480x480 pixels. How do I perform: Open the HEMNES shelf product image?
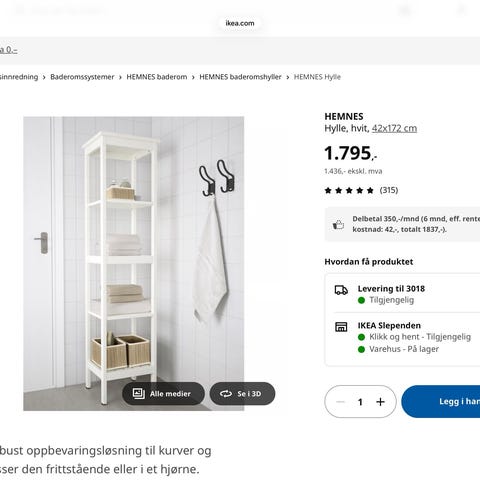[x=134, y=263]
